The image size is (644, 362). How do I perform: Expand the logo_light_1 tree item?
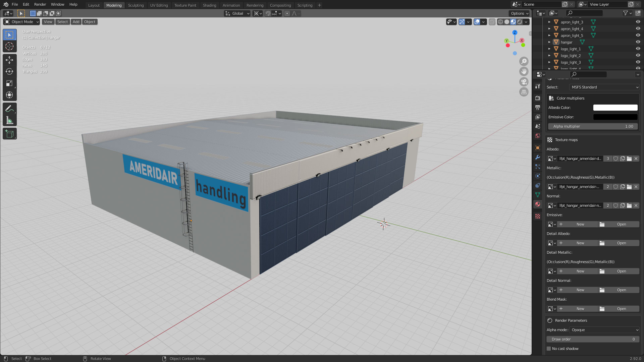[x=549, y=49]
